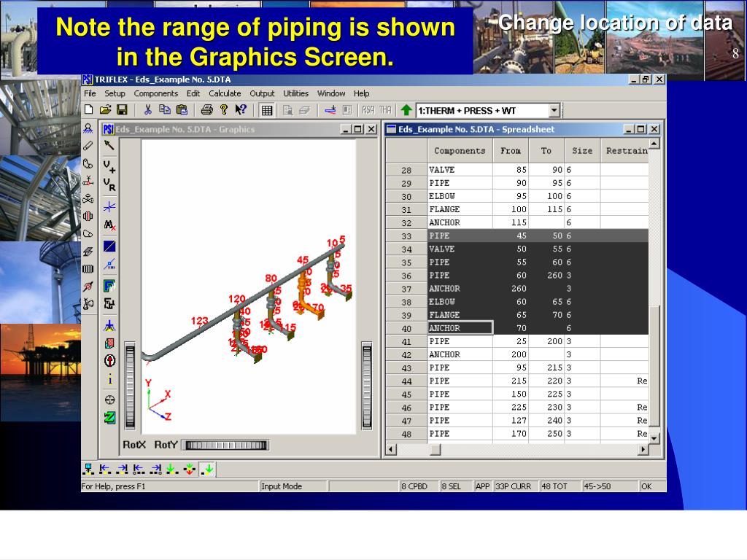The image size is (747, 560).
Task: Click the New file icon
Action: (x=88, y=110)
